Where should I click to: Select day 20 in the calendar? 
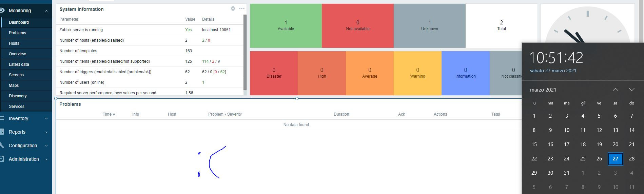point(615,144)
